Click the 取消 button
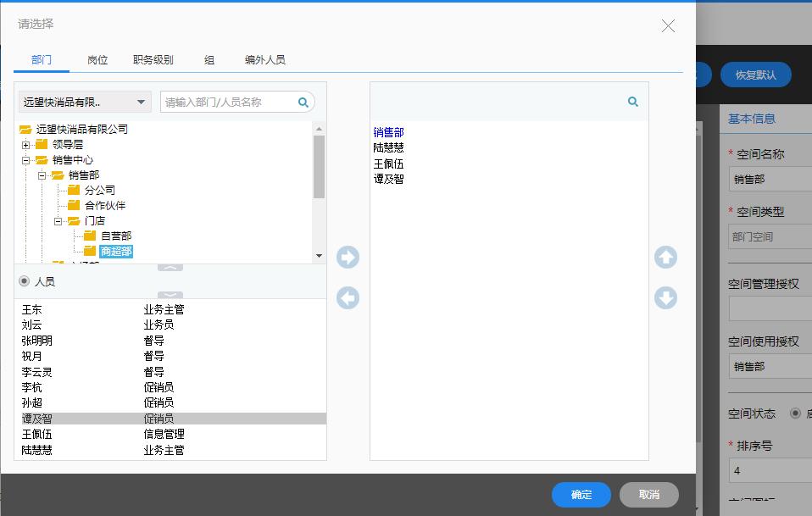Screen dimensions: 812x516 pos(648,495)
